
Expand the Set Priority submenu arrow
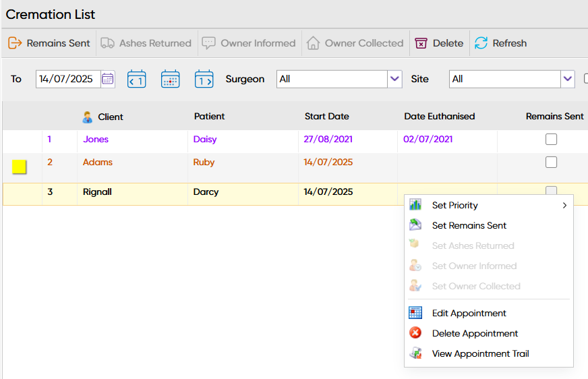click(x=564, y=205)
